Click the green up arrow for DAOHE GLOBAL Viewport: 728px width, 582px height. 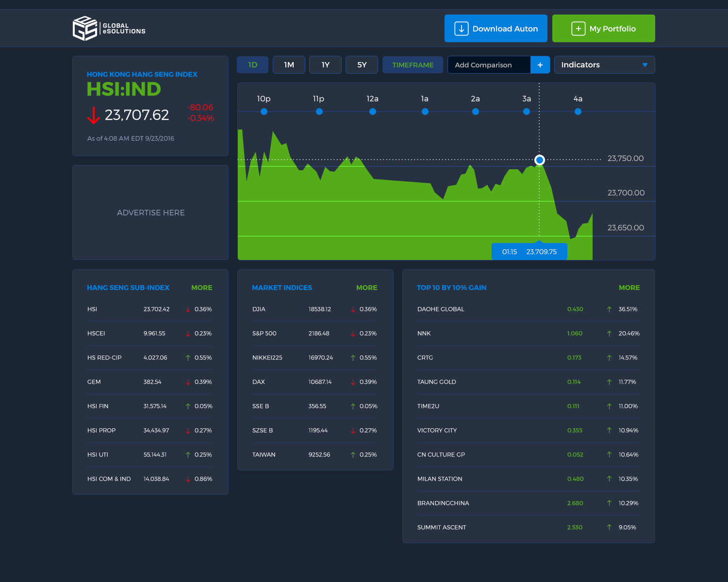(x=609, y=309)
